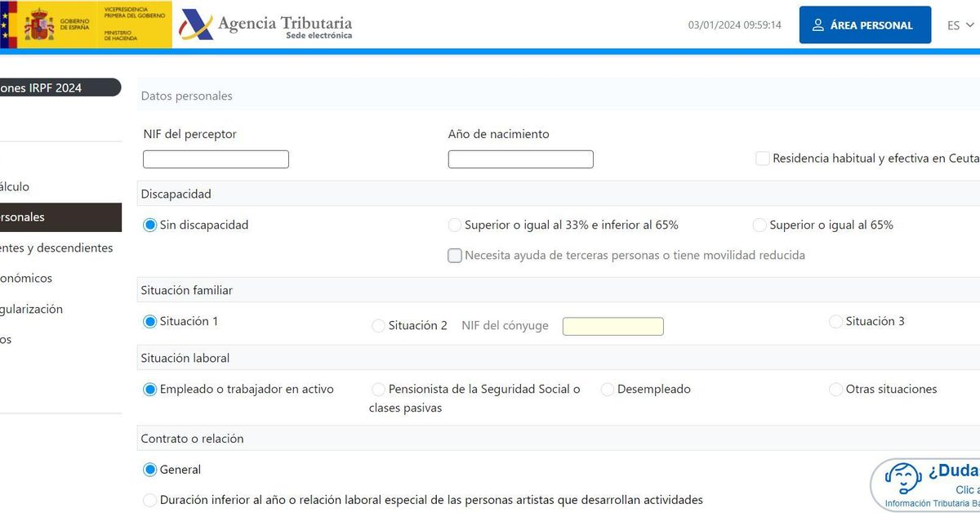Select Duración inferior al año contract option

[149, 499]
